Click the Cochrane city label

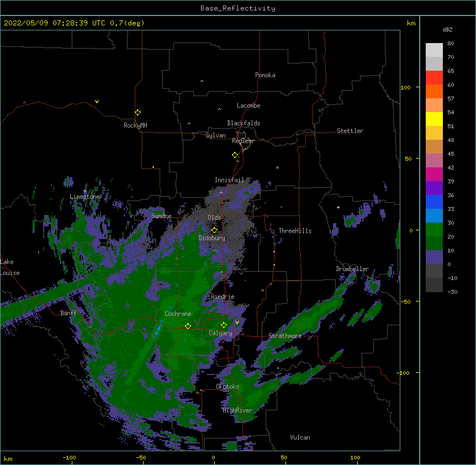(178, 314)
